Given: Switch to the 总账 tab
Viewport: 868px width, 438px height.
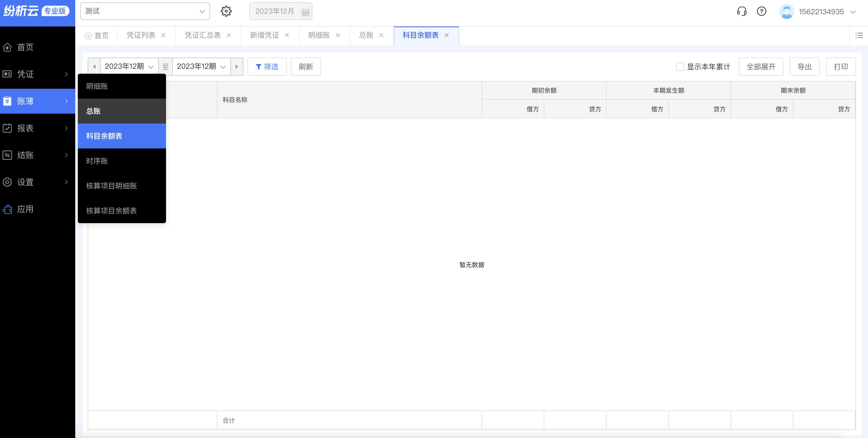Looking at the screenshot, I should tap(366, 35).
